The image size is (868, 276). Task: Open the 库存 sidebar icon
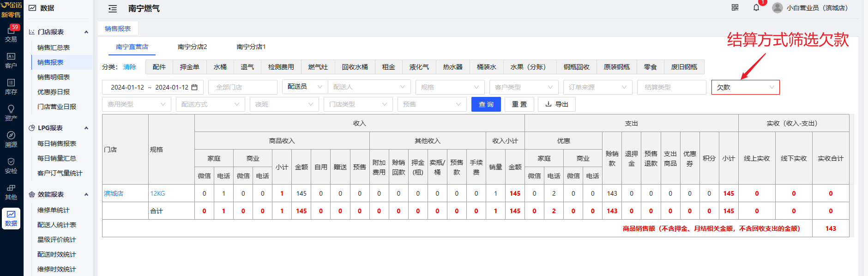[x=11, y=87]
